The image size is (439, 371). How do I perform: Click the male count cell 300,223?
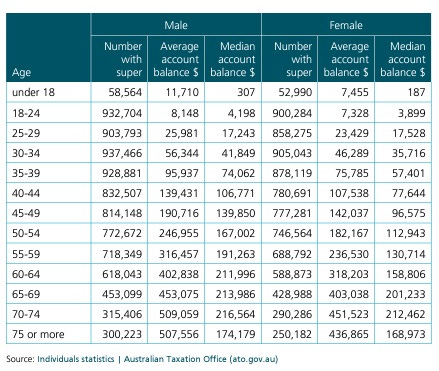pyautogui.click(x=122, y=334)
